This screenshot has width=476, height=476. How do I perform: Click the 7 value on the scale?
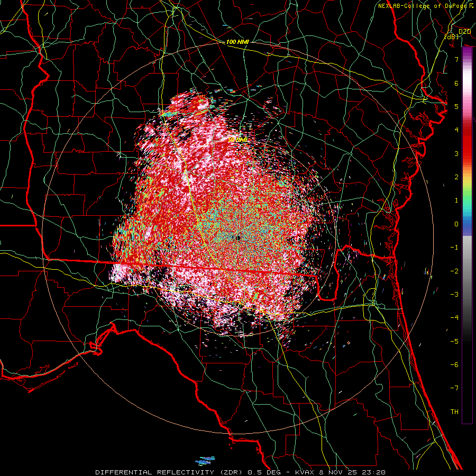click(x=456, y=59)
